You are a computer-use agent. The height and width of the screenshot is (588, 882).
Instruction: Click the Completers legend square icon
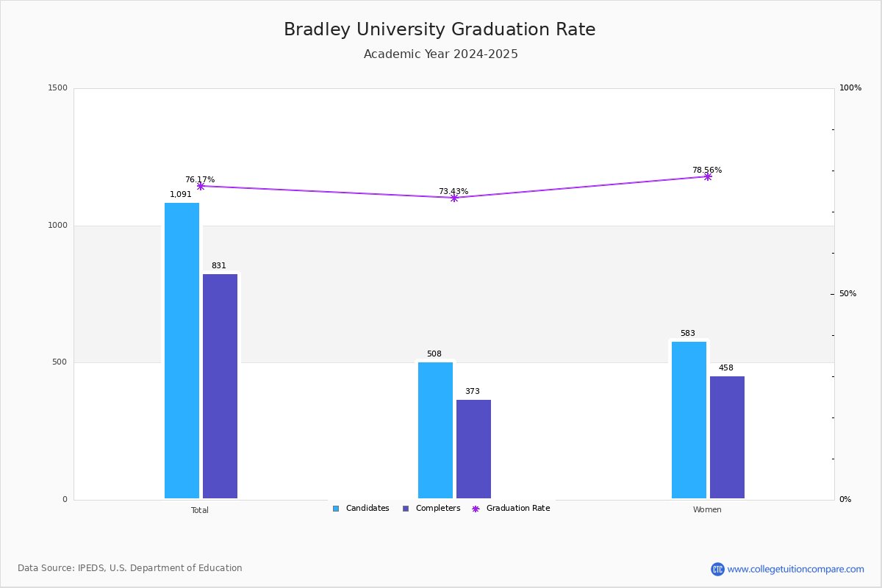click(406, 509)
